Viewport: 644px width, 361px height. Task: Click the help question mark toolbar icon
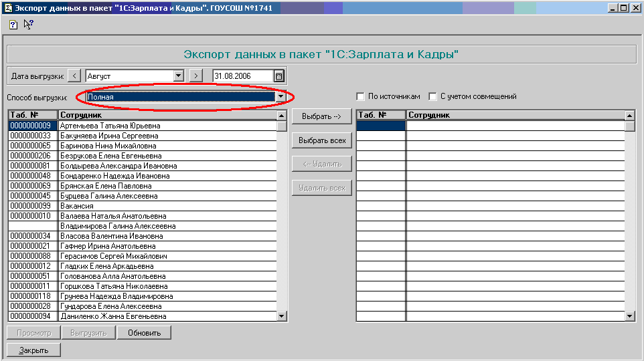pyautogui.click(x=13, y=25)
